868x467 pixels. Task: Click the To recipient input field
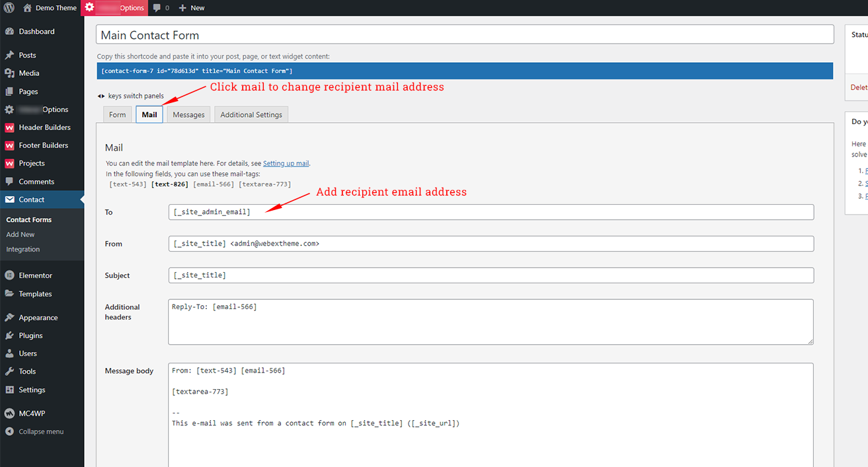[397, 211]
